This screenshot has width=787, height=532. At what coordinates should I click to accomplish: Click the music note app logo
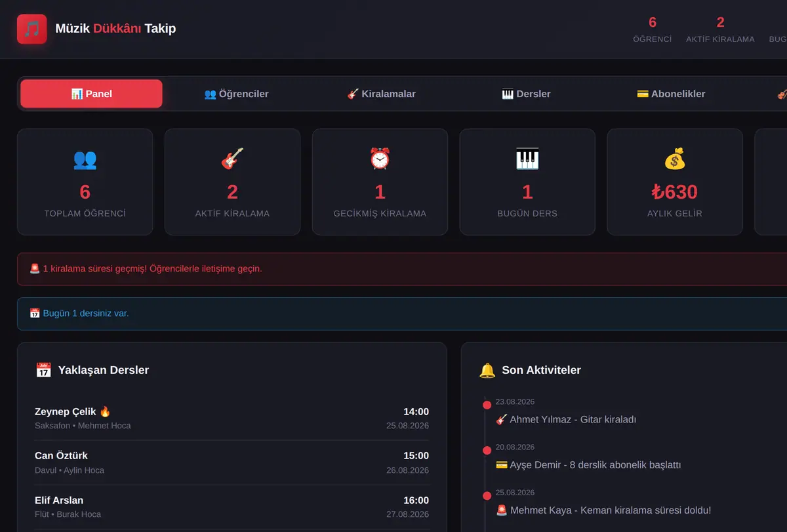[31, 29]
